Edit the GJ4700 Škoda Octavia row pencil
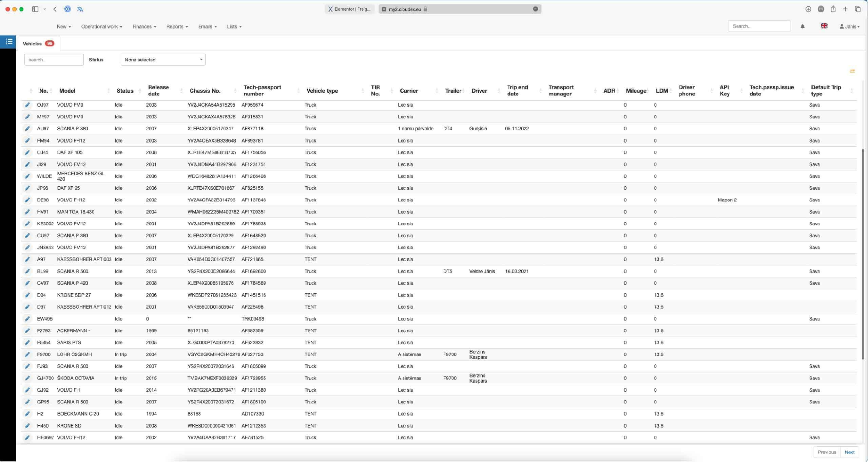 27,378
